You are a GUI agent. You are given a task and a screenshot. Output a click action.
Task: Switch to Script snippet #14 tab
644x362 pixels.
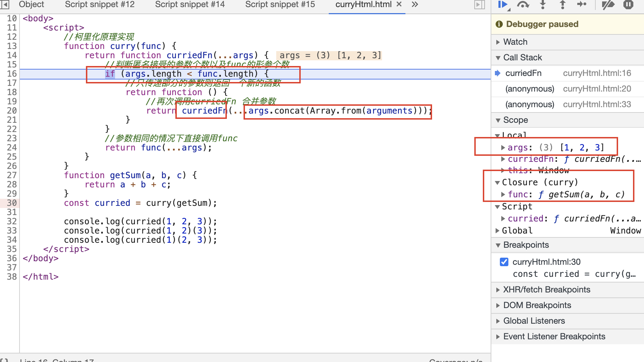[190, 5]
